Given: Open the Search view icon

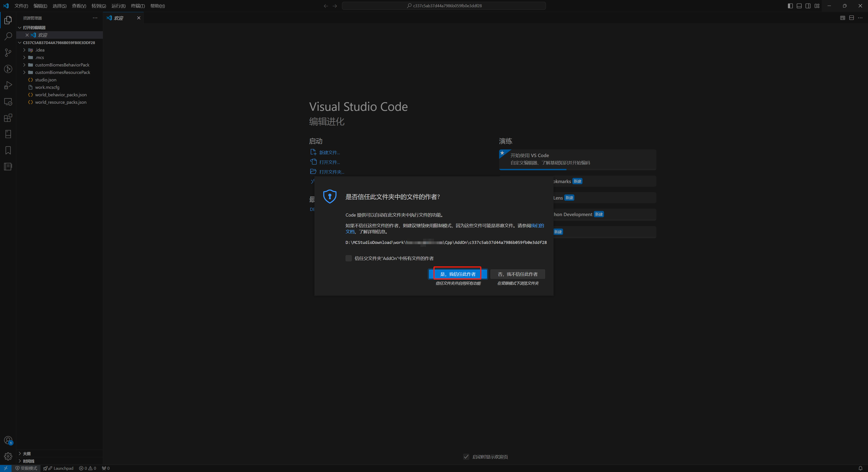Looking at the screenshot, I should click(8, 36).
